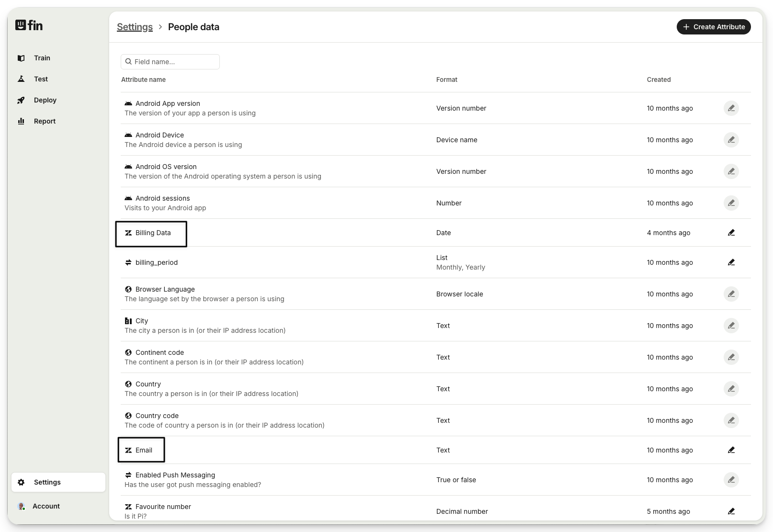Click the Create Attribute button
The width and height of the screenshot is (773, 532).
pyautogui.click(x=714, y=27)
